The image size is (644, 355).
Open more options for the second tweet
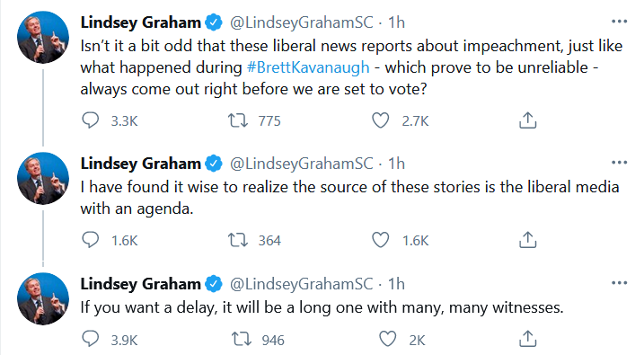coord(620,163)
